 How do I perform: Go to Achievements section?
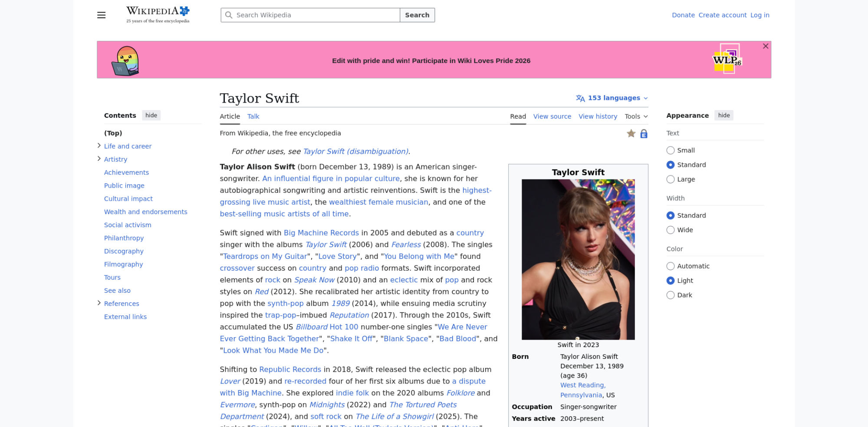click(126, 172)
